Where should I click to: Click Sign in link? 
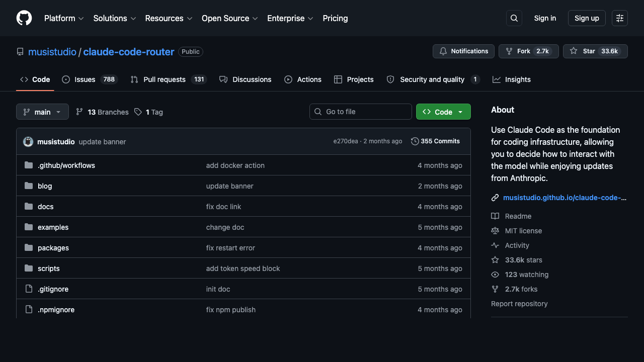coord(545,18)
